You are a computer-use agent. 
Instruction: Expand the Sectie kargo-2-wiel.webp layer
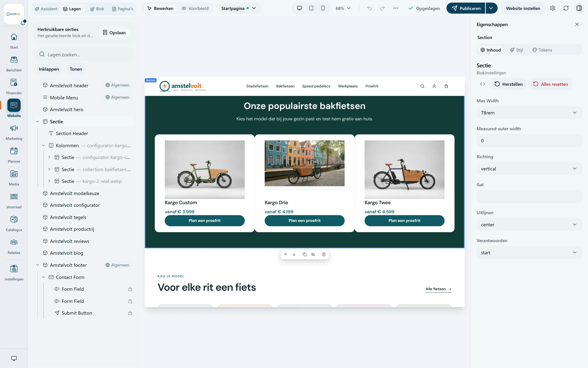(49, 181)
